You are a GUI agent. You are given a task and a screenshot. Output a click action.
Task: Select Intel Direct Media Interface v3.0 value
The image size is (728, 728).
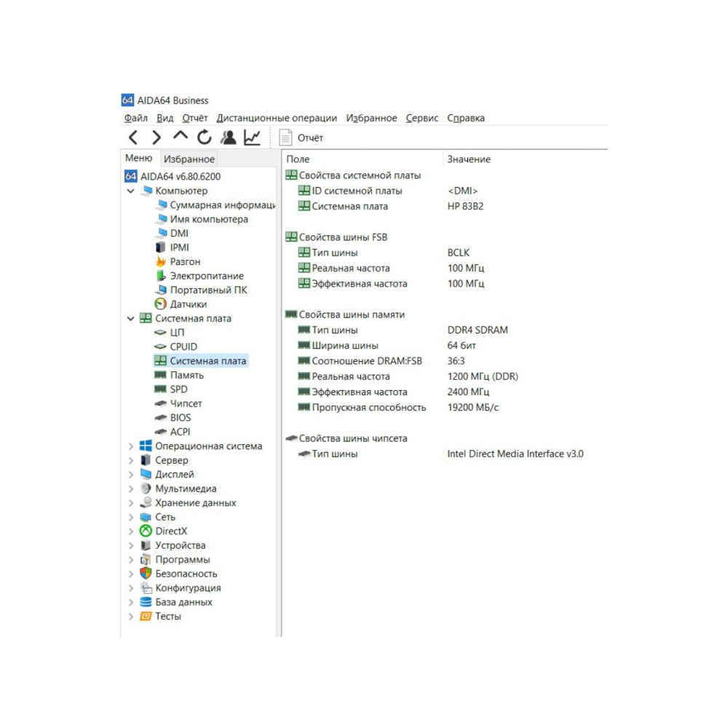515,454
